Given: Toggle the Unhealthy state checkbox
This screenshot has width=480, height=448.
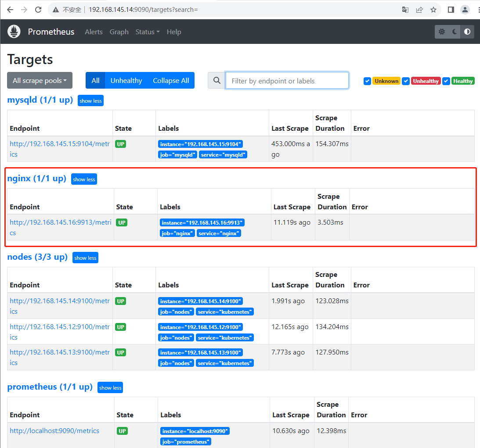Looking at the screenshot, I should point(406,81).
